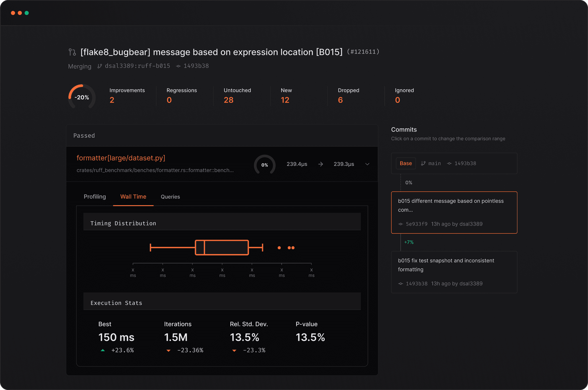Click the 0% circular gauge beside the benchmark
The height and width of the screenshot is (390, 588).
point(264,165)
